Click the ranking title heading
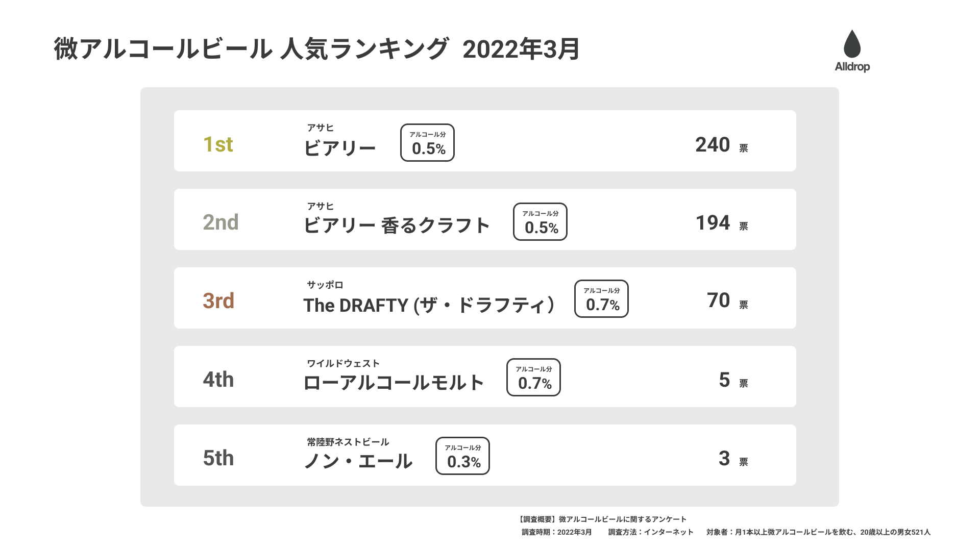Viewport: 980px width, 551px height. coord(316,49)
